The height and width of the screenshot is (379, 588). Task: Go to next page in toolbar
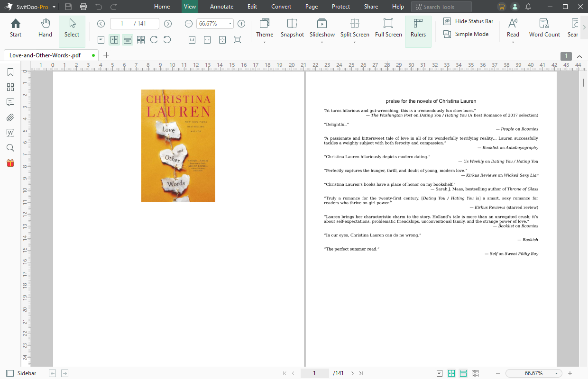[168, 24]
